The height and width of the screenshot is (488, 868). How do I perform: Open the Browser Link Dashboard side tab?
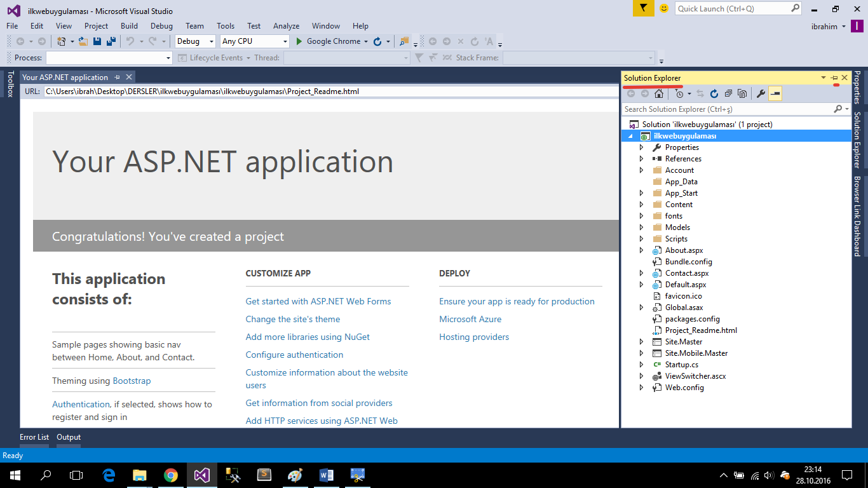(857, 216)
